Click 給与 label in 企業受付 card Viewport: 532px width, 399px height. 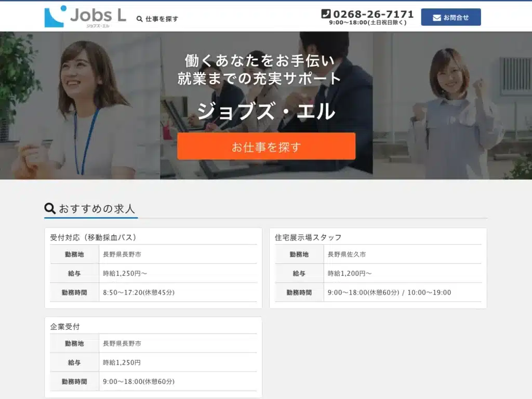[74, 363]
